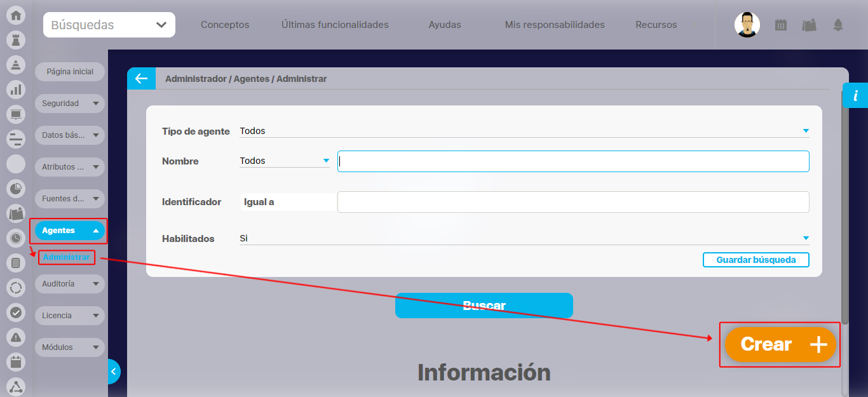This screenshot has width=868, height=397.
Task: Open the Búsquedas dropdown
Action: click(109, 25)
